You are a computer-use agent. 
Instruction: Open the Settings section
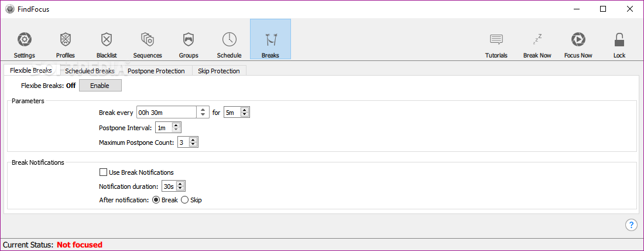(x=24, y=45)
